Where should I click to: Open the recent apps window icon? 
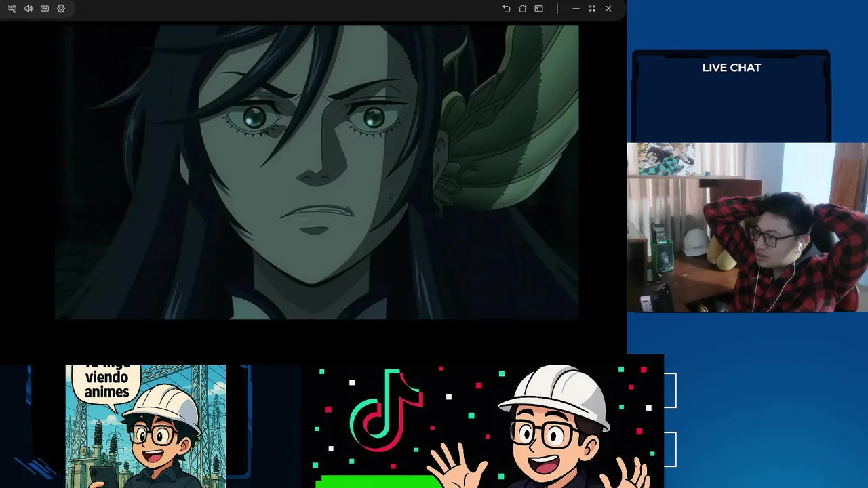539,9
